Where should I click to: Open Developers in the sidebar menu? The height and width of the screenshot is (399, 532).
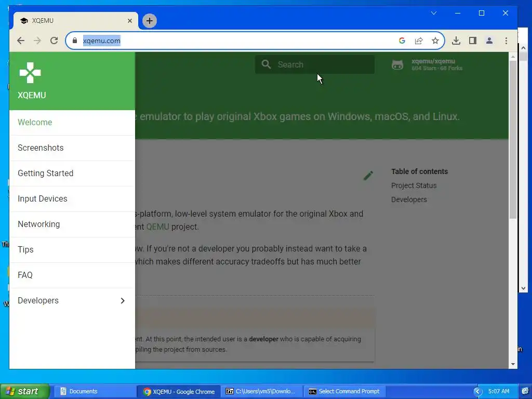click(72, 301)
